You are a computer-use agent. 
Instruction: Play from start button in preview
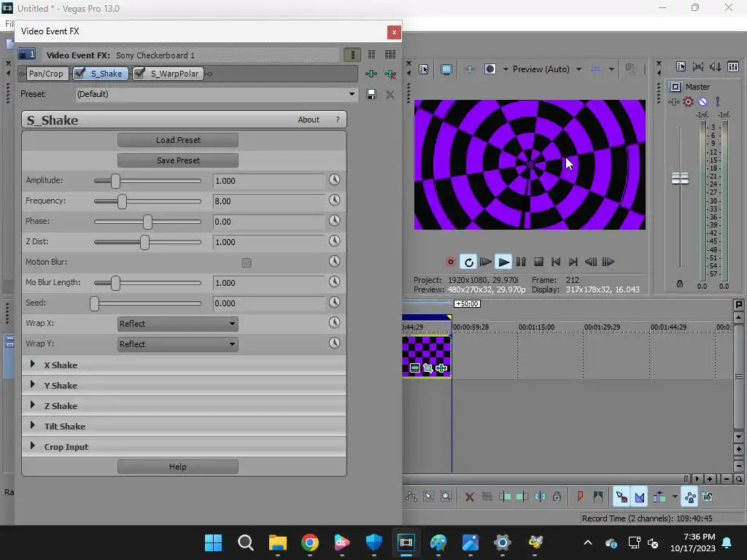(x=485, y=262)
